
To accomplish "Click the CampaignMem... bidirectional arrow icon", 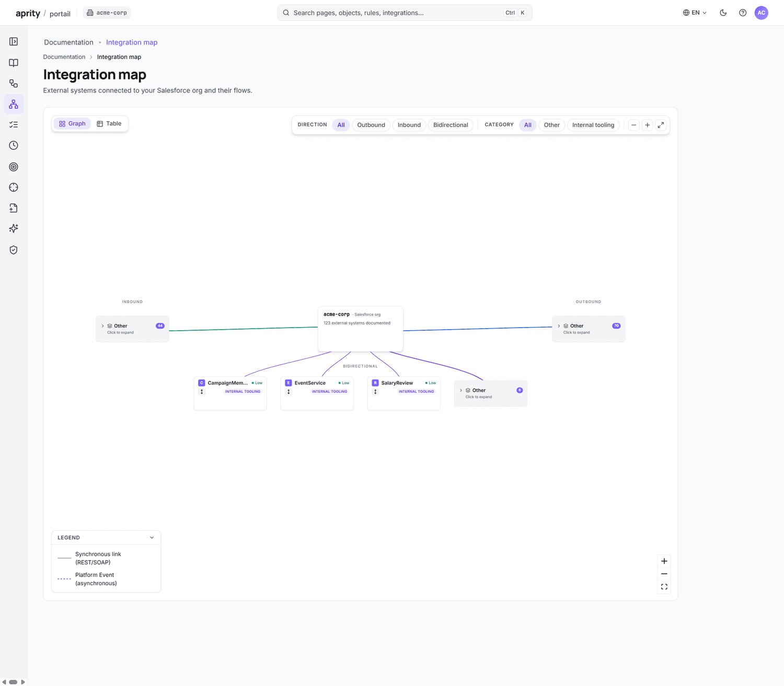I will (x=202, y=392).
